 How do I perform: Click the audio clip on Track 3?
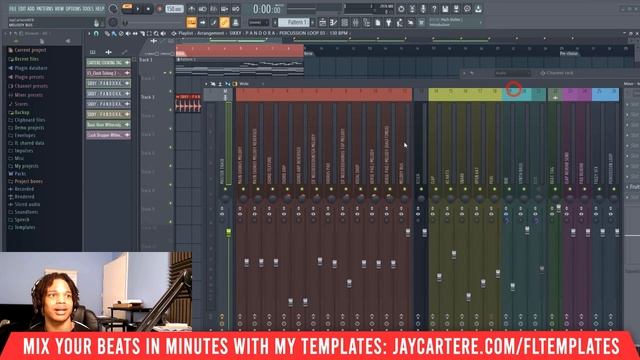pyautogui.click(x=188, y=103)
